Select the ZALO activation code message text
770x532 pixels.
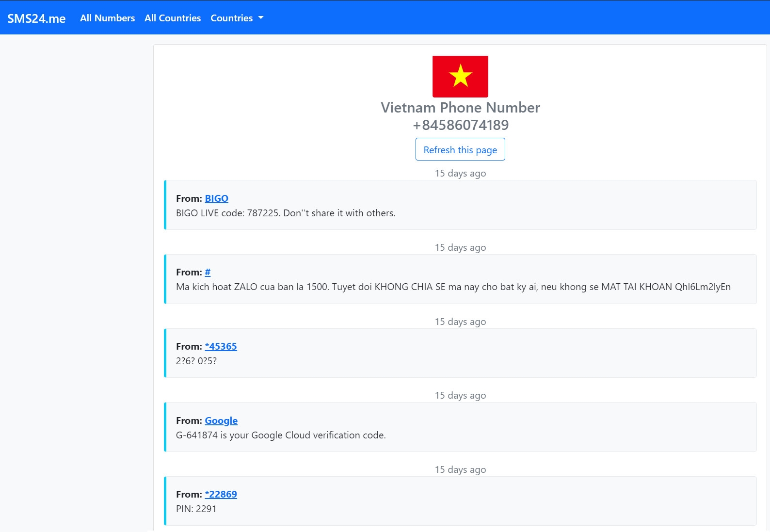coord(453,287)
